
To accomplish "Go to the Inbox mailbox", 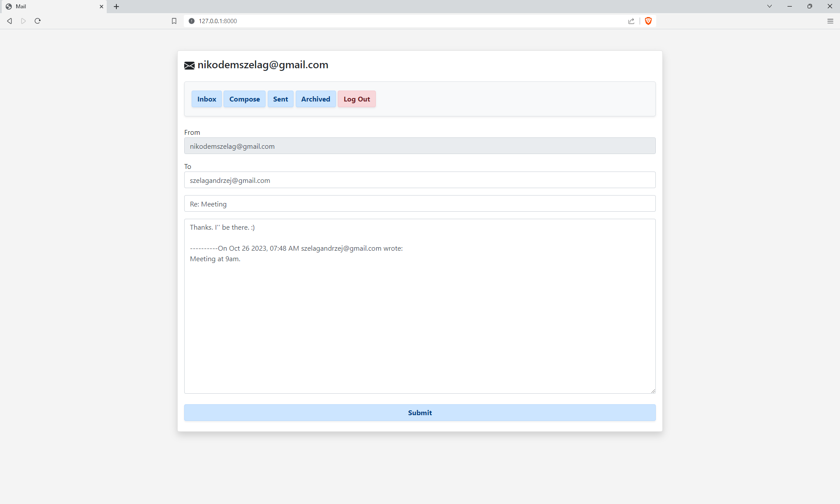I will click(x=206, y=99).
